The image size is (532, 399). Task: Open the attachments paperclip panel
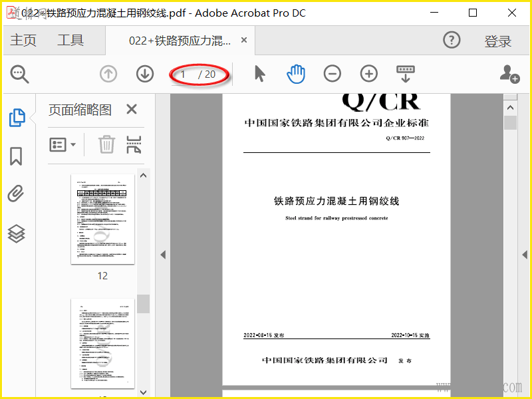coord(16,194)
